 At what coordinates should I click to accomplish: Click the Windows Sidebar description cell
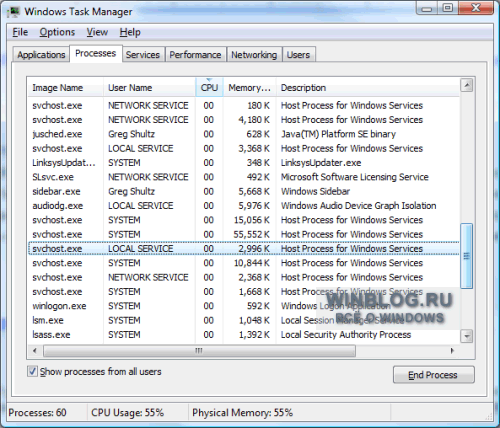click(315, 191)
